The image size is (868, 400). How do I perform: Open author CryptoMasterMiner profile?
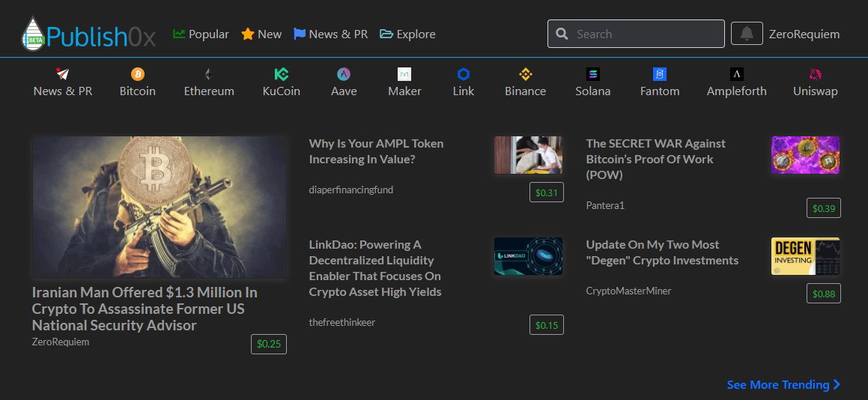coord(629,291)
